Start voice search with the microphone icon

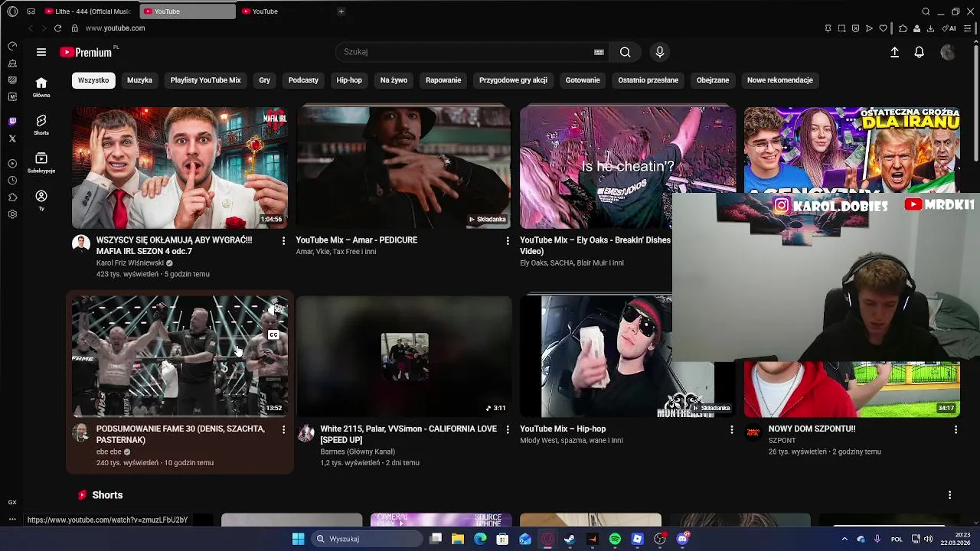coord(660,52)
